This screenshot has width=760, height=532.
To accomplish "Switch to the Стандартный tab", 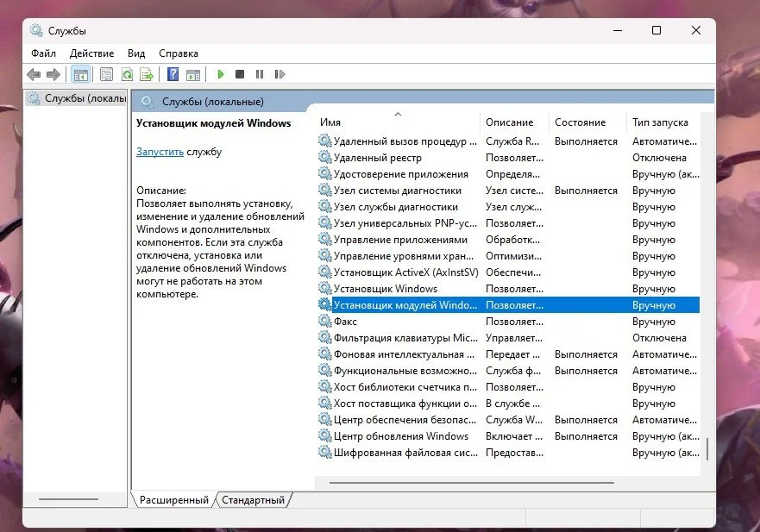I will pyautogui.click(x=253, y=499).
